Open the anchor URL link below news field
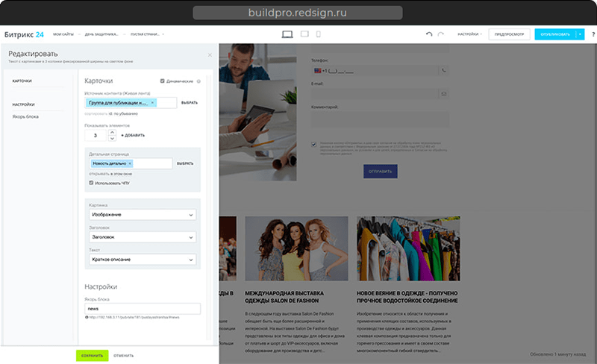Image resolution: width=597 pixels, height=364 pixels. [134, 317]
